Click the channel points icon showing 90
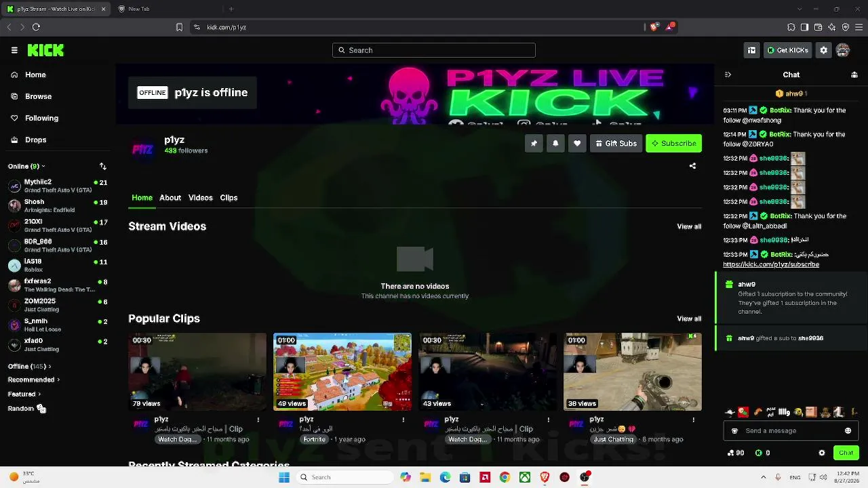This screenshot has width=868, height=488. point(730,453)
